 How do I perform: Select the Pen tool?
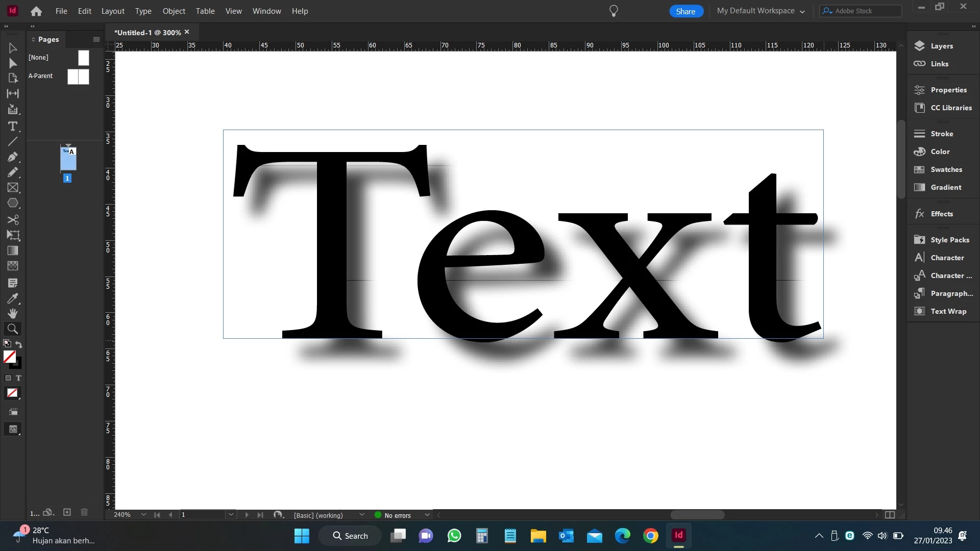(13, 157)
